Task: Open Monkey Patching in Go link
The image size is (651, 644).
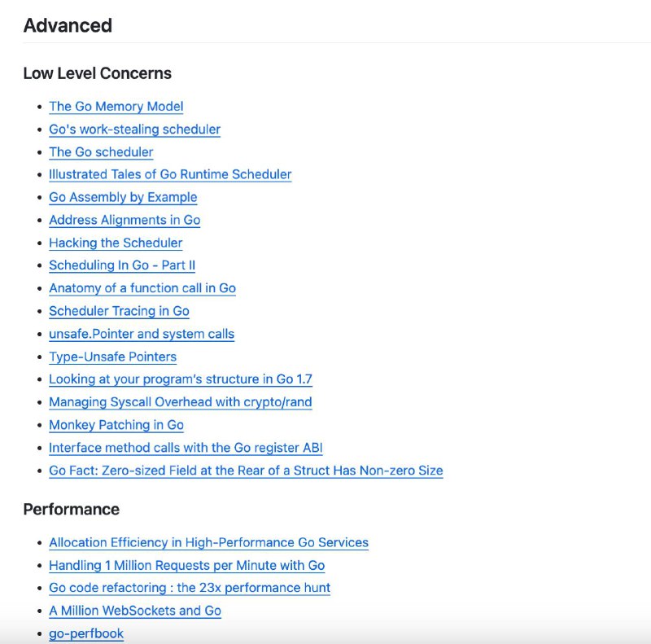Action: coord(116,425)
